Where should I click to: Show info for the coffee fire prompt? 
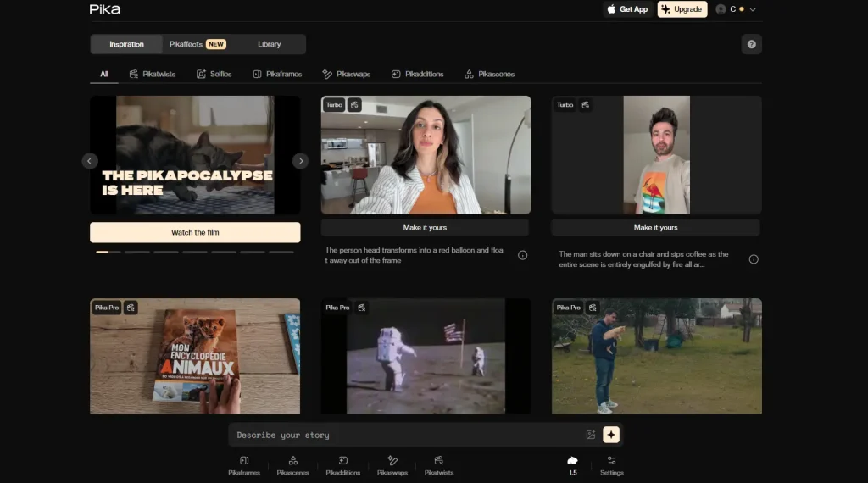[754, 259]
